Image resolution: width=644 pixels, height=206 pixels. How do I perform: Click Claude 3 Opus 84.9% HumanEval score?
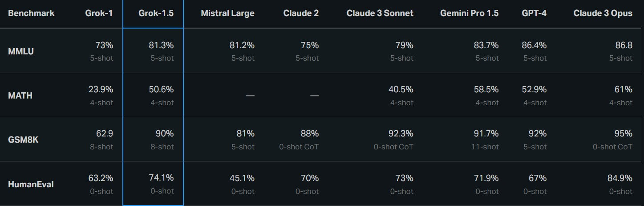click(620, 178)
